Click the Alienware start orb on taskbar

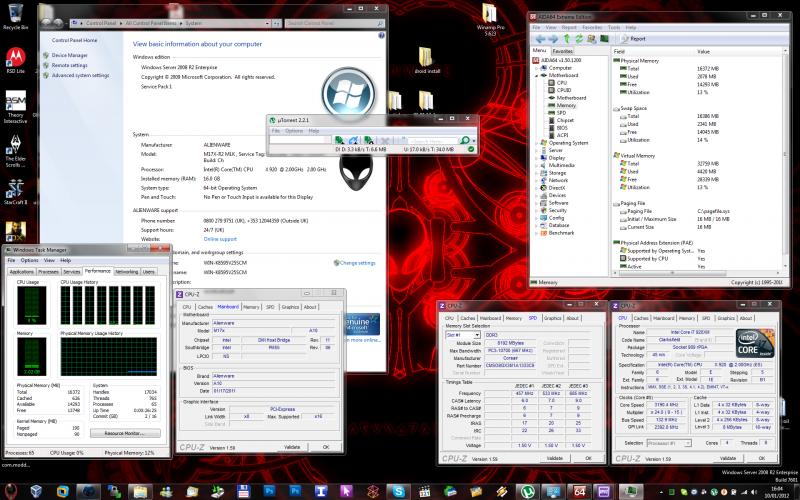[10, 491]
